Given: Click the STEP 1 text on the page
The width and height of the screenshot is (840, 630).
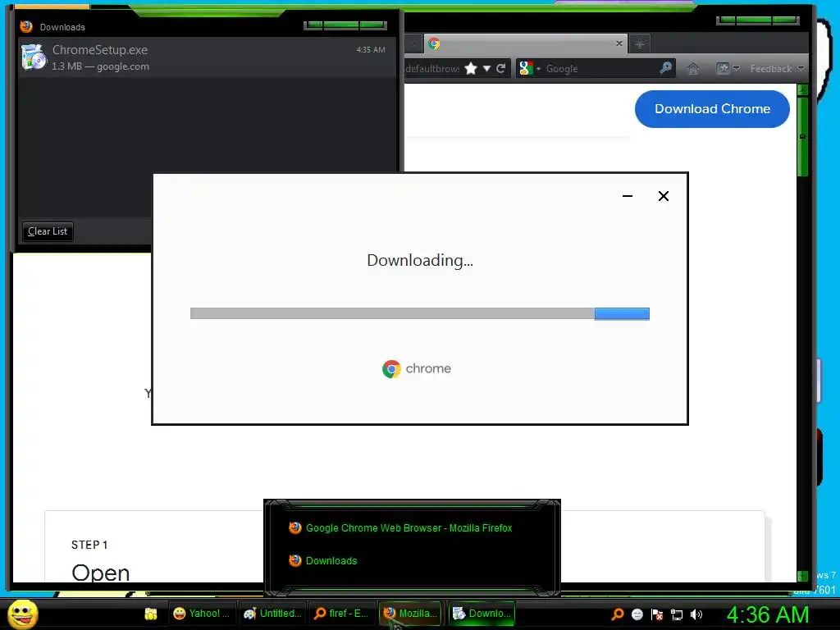Looking at the screenshot, I should click(89, 545).
